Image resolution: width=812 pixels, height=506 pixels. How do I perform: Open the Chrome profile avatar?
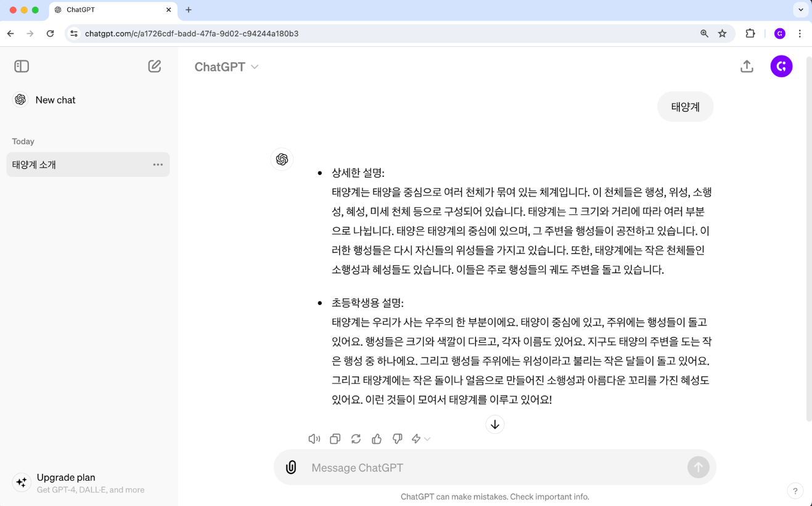click(780, 34)
